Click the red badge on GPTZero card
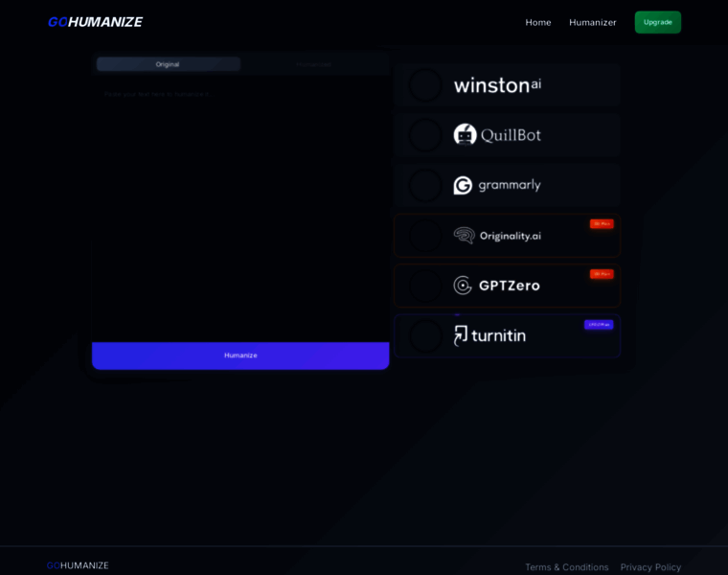The image size is (728, 575). point(602,274)
